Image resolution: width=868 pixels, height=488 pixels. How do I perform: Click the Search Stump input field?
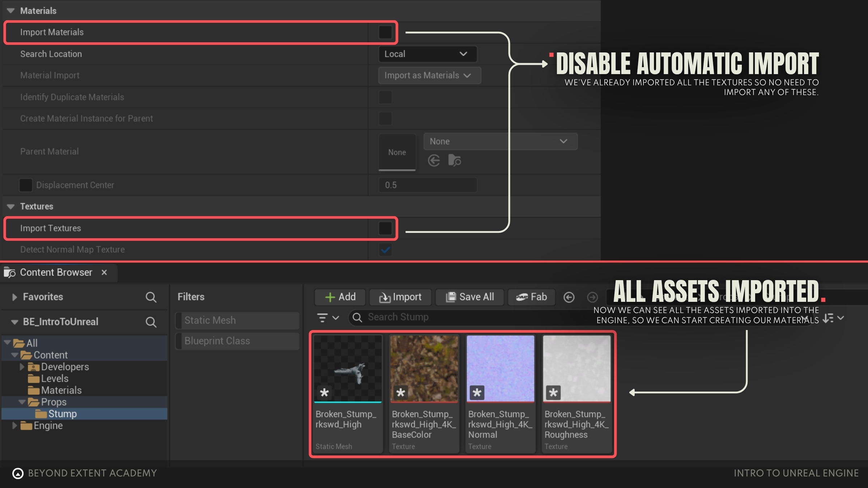coord(470,317)
